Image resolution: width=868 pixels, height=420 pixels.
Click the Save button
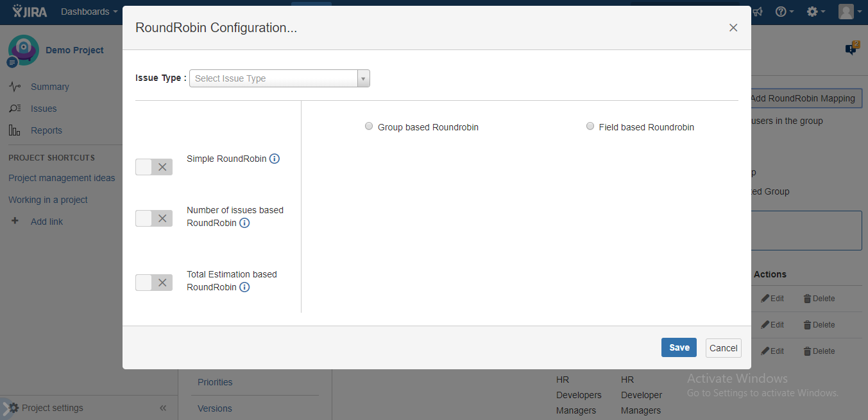679,347
